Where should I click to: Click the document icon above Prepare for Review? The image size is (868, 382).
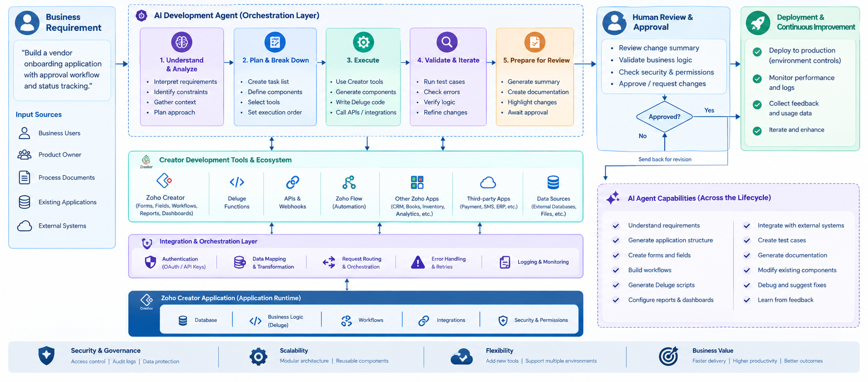coord(535,42)
